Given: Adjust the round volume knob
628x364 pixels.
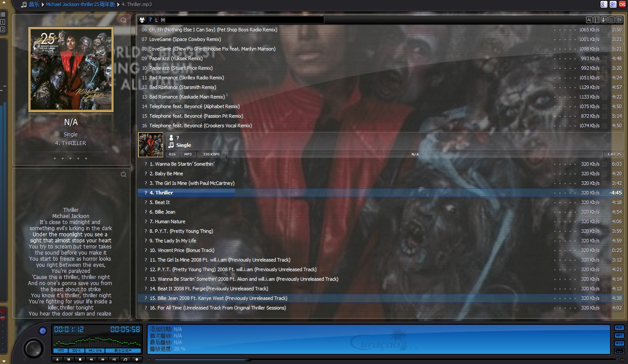Looking at the screenshot, I should [34, 348].
